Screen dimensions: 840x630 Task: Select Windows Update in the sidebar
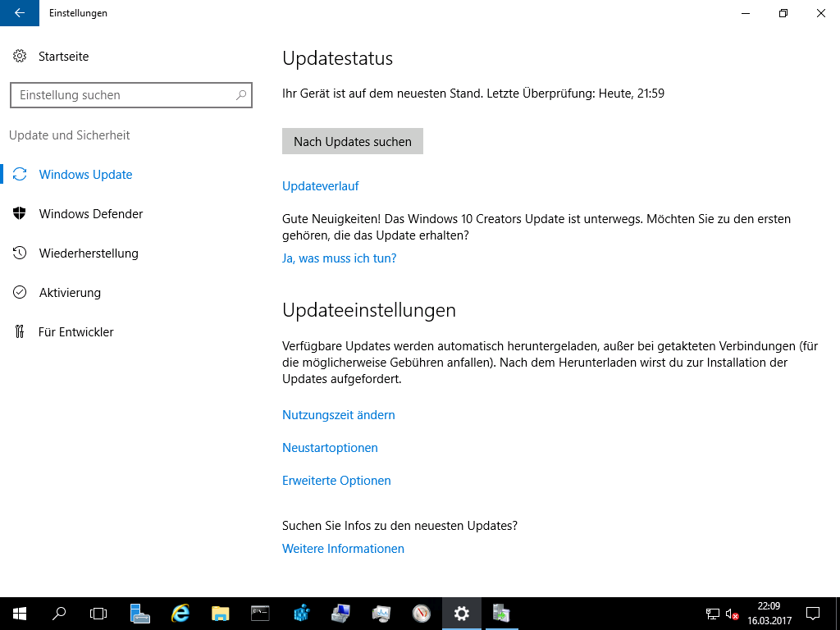click(x=85, y=175)
